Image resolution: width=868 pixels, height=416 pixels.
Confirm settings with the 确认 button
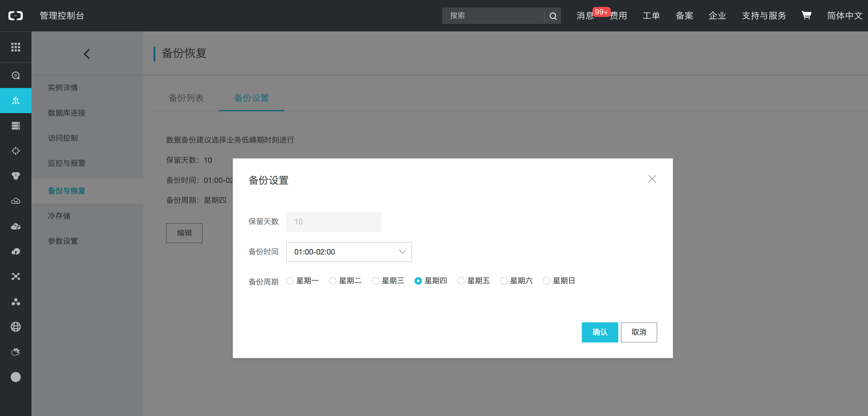pyautogui.click(x=599, y=332)
